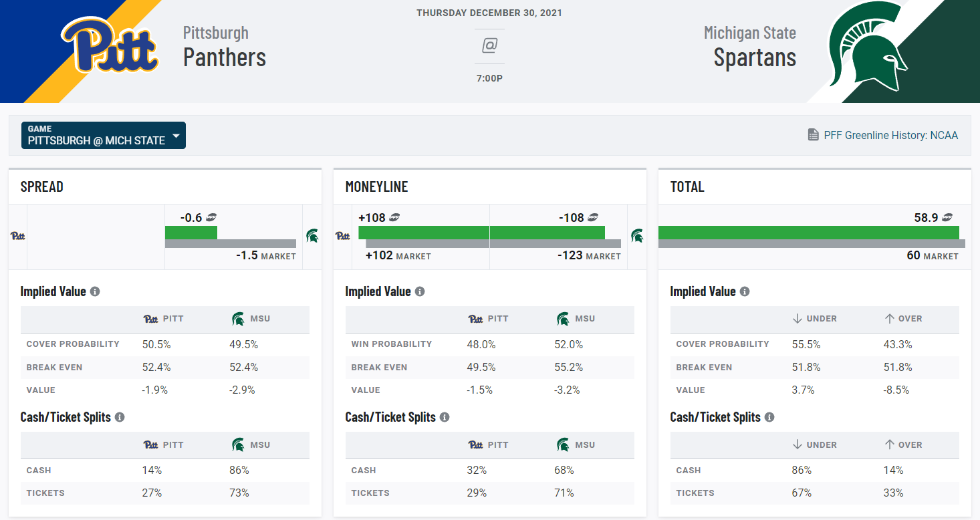Click PFF football icon beside -108 moneyline
This screenshot has height=520, width=980.
(593, 218)
